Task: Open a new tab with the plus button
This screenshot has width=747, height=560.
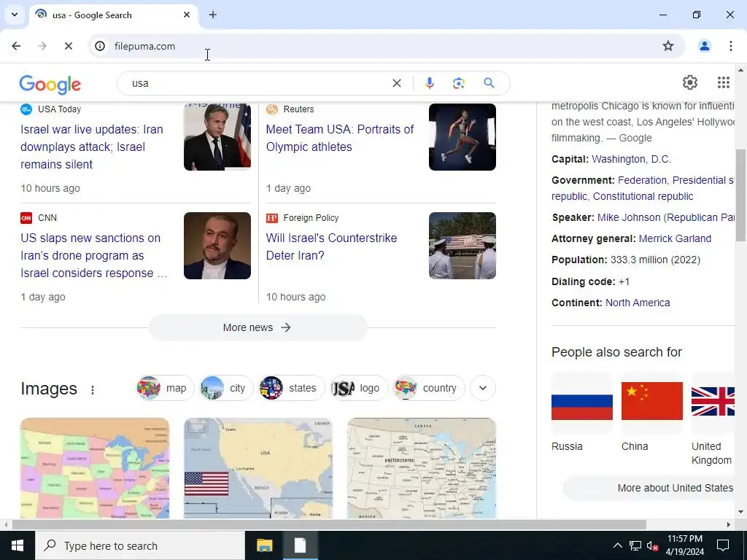Action: point(213,15)
